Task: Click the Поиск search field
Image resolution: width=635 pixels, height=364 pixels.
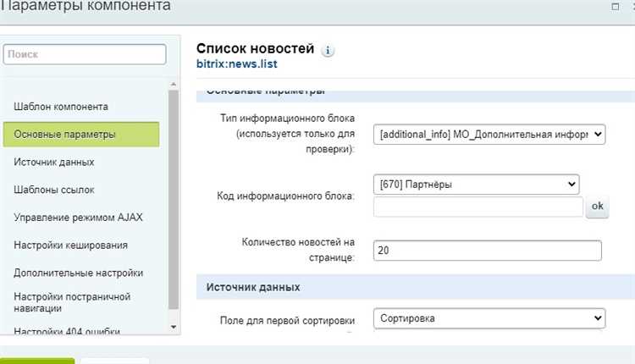Action: (85, 54)
